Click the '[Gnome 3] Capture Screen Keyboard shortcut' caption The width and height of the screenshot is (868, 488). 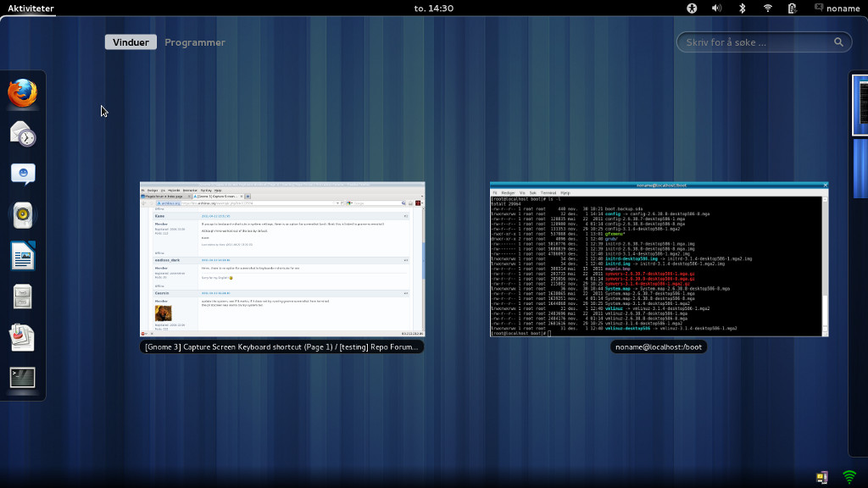pyautogui.click(x=281, y=347)
